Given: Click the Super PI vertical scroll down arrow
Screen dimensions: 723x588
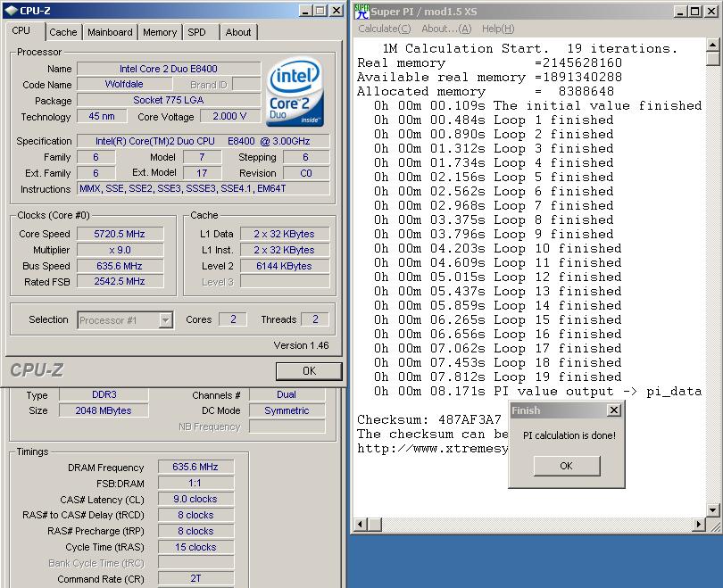Looking at the screenshot, I should point(713,509).
